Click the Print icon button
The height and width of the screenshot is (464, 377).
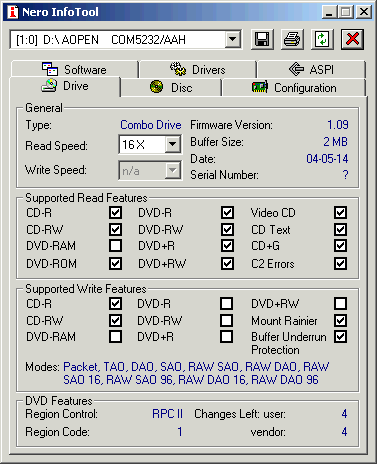tap(292, 39)
